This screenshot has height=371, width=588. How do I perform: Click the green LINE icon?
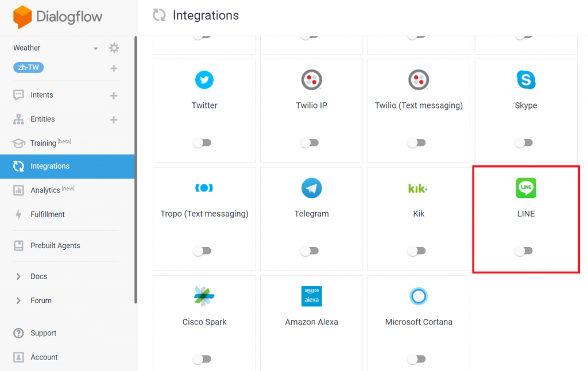point(526,188)
